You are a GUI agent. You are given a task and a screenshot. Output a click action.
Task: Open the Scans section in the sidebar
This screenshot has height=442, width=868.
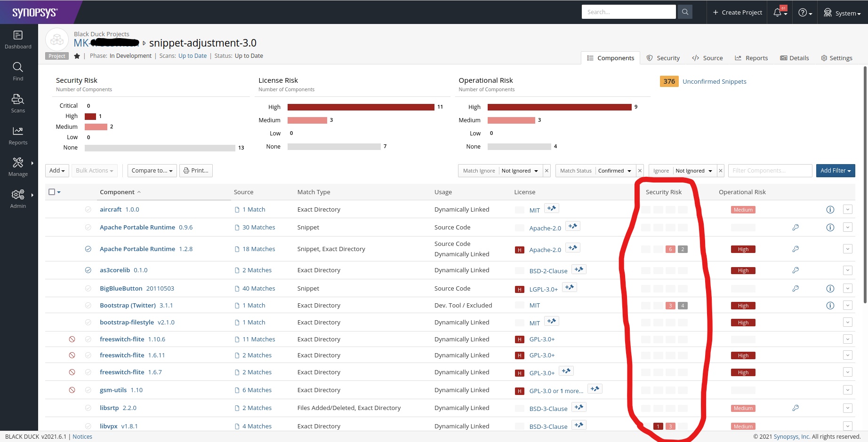click(x=18, y=103)
